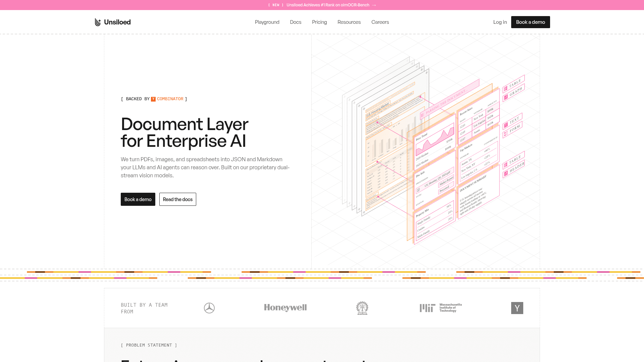Open the olmOCR-Bench announcement link

pyautogui.click(x=328, y=5)
